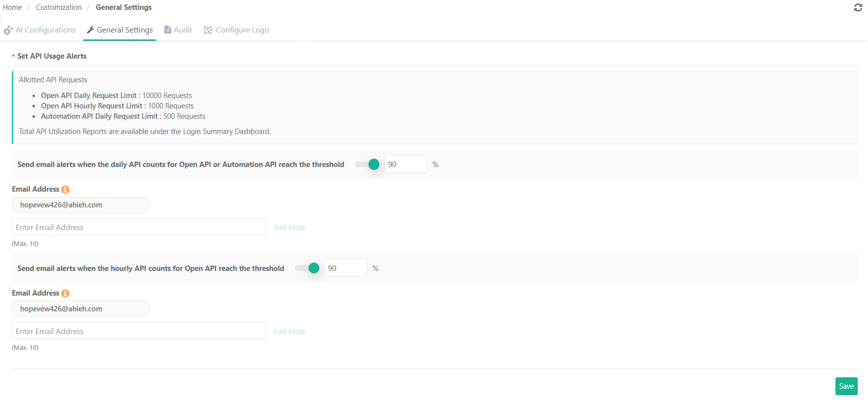The height and width of the screenshot is (403, 868).
Task: Click the AI Configurations gear icon
Action: coord(8,30)
